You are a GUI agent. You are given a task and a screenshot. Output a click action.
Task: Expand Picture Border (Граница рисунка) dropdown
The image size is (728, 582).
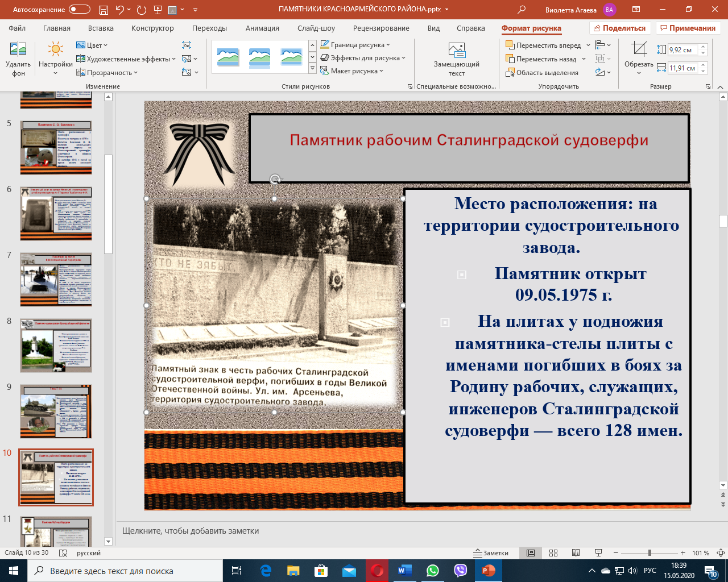pos(355,45)
